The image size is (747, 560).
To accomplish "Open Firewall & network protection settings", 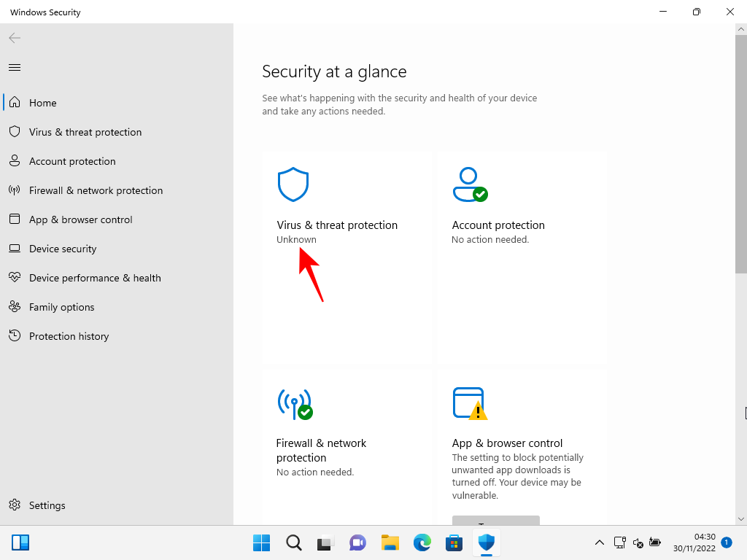I will point(96,190).
